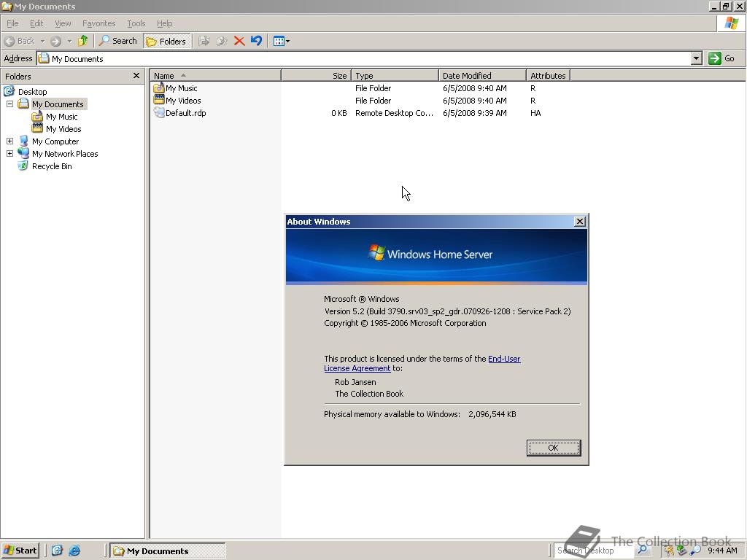Open the Tools menu
The width and height of the screenshot is (747, 560).
(136, 23)
